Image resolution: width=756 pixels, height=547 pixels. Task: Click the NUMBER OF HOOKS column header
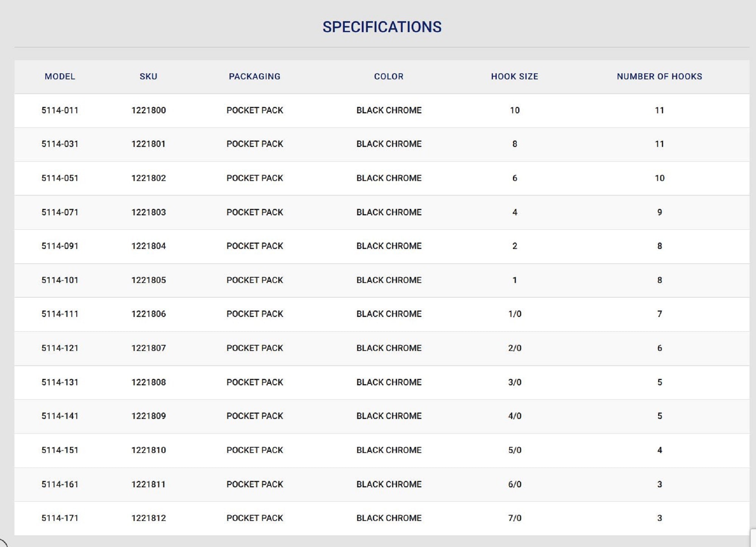pos(659,76)
